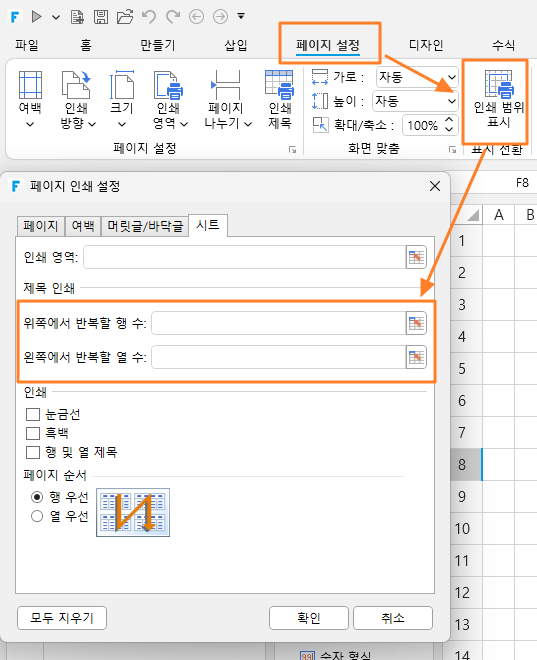Click the 인쇄 범위 표시 icon
Screen dimensions: 537x660
(499, 84)
